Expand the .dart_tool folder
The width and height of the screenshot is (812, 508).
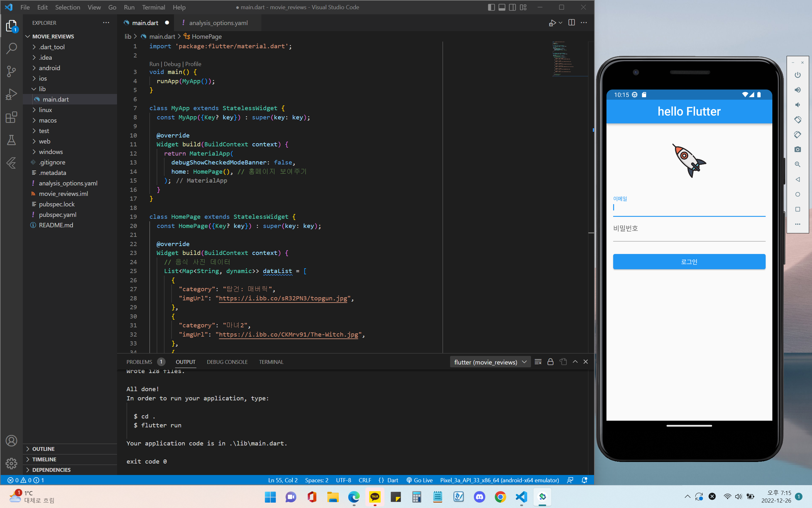(52, 47)
